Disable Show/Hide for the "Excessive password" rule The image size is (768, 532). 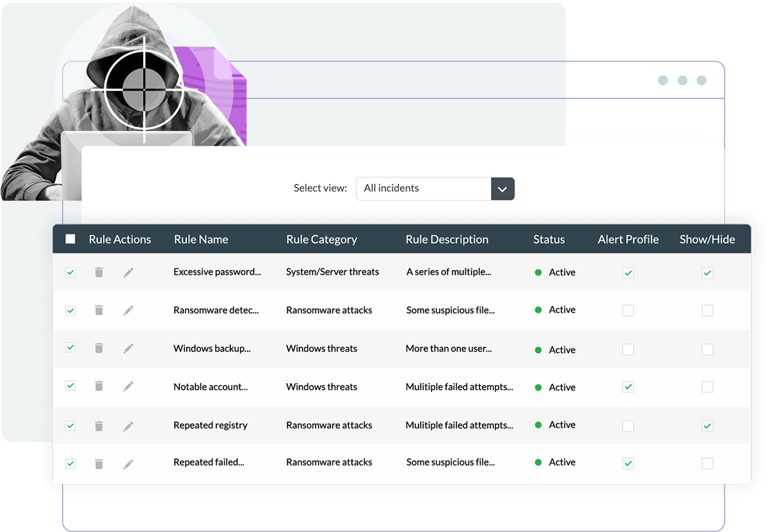[707, 272]
